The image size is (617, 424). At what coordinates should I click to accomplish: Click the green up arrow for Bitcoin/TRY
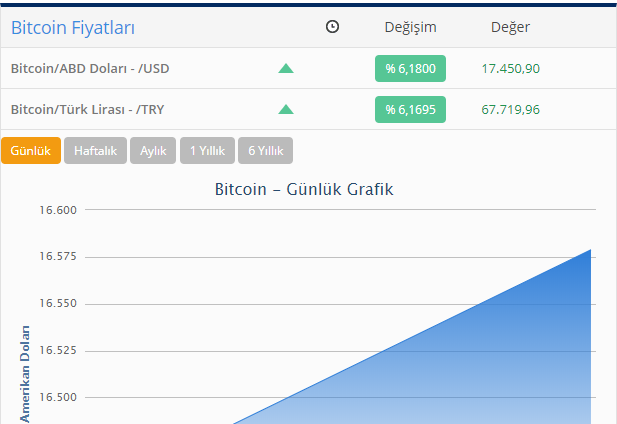286,109
